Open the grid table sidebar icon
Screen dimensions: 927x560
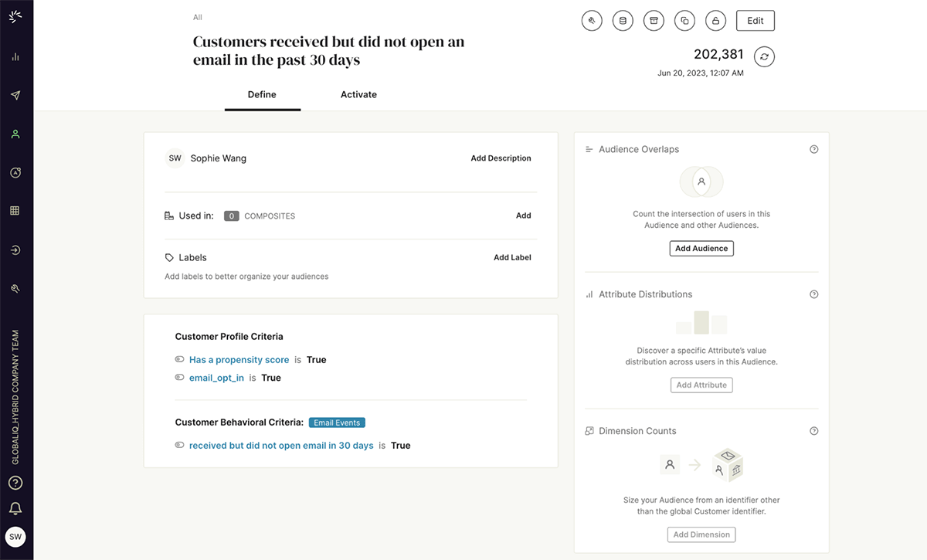pyautogui.click(x=15, y=211)
